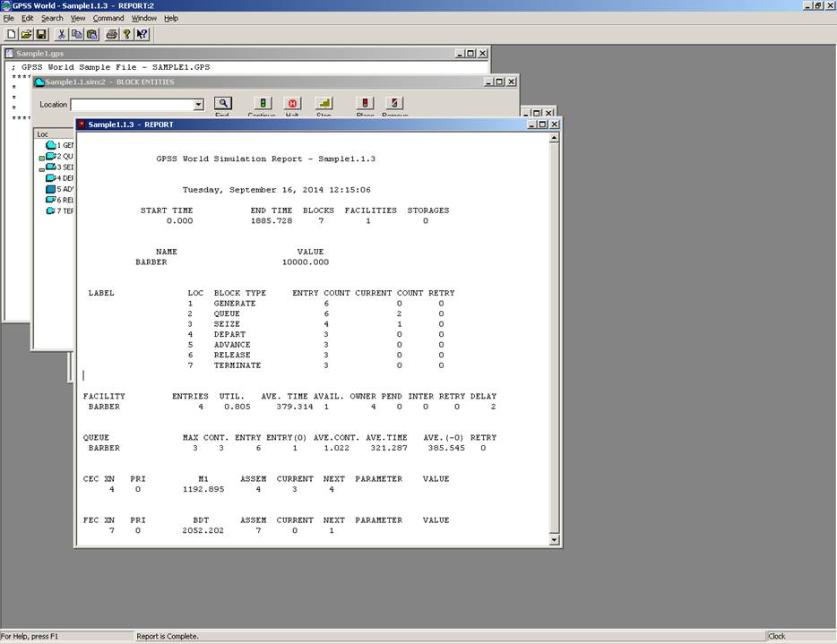Click the Find magnifier button

(x=222, y=104)
